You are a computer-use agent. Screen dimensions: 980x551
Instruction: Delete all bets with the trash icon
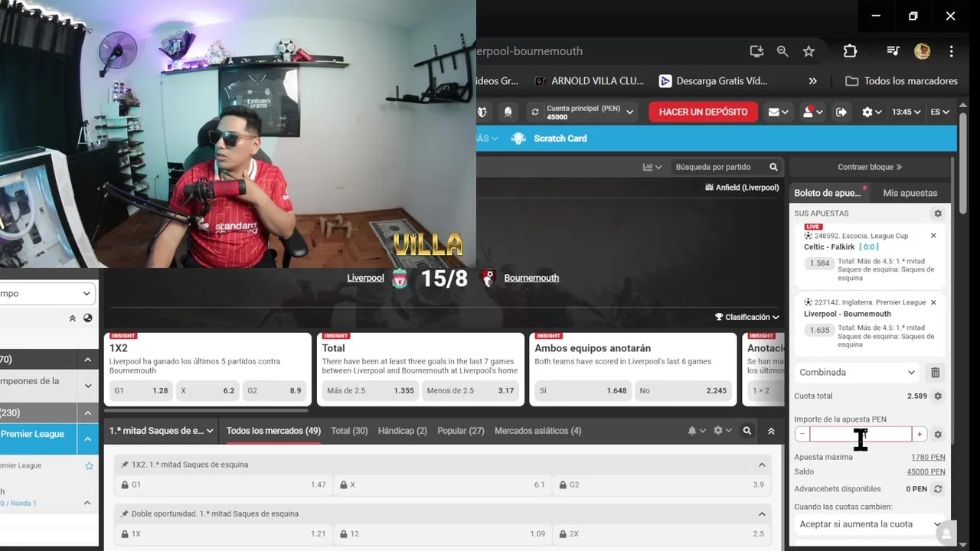point(935,373)
